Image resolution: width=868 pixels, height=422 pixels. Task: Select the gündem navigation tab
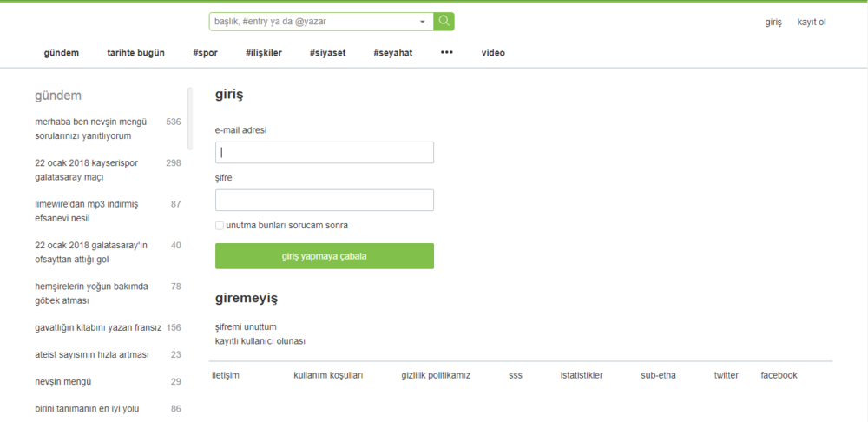click(62, 53)
